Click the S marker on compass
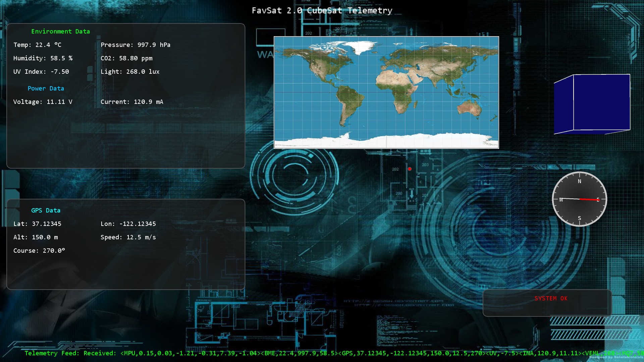The image size is (644, 362). 580,218
